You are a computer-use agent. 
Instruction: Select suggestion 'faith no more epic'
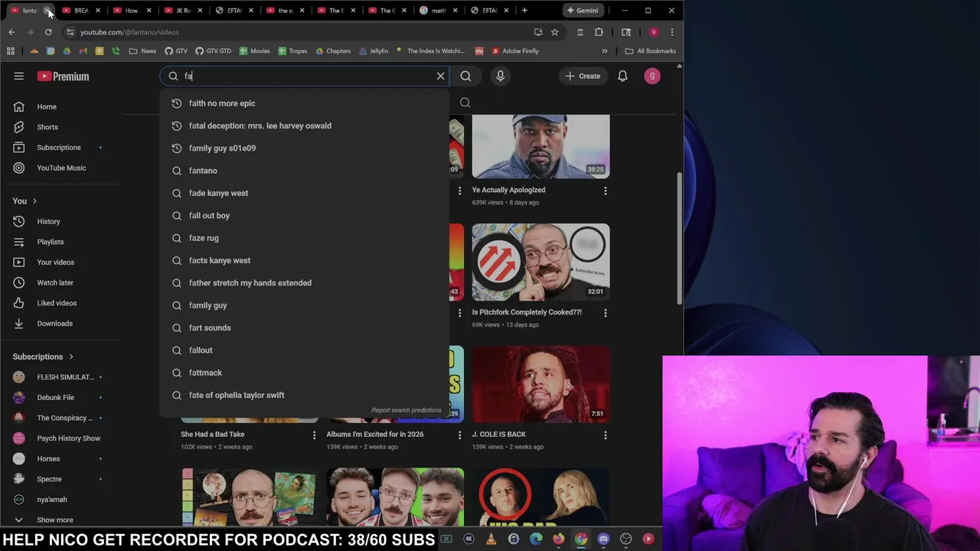click(304, 103)
